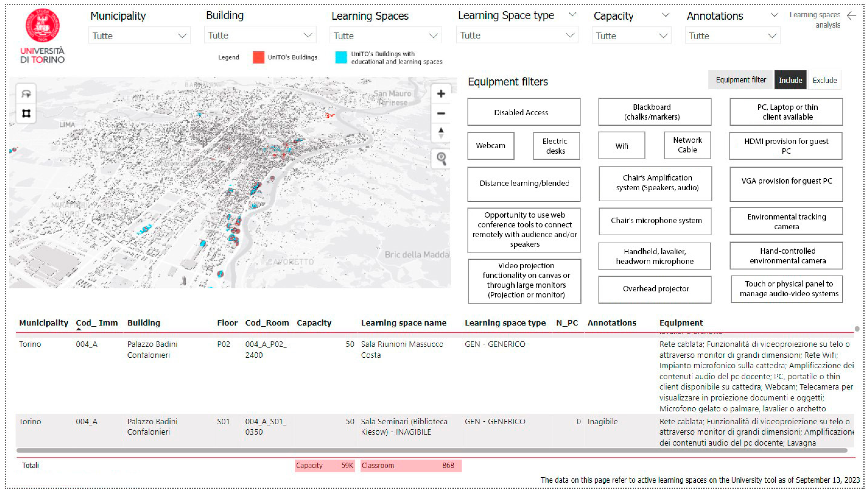Select the map rectangle selection tool
The image size is (868, 496).
26,113
